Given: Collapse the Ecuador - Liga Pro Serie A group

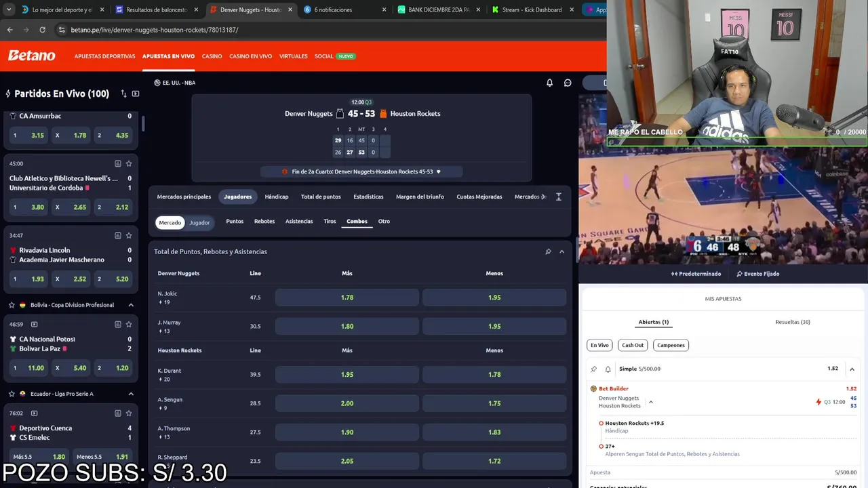Looking at the screenshot, I should [131, 394].
